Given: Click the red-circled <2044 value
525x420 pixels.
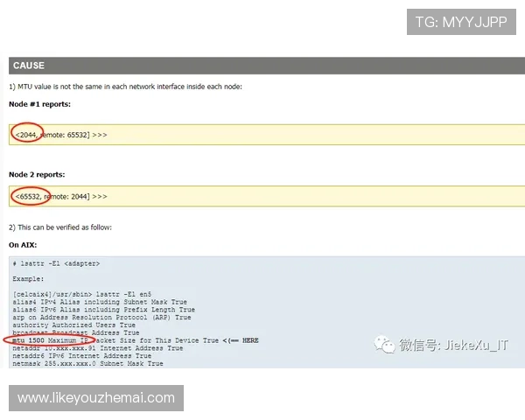Looking at the screenshot, I should coord(28,135).
